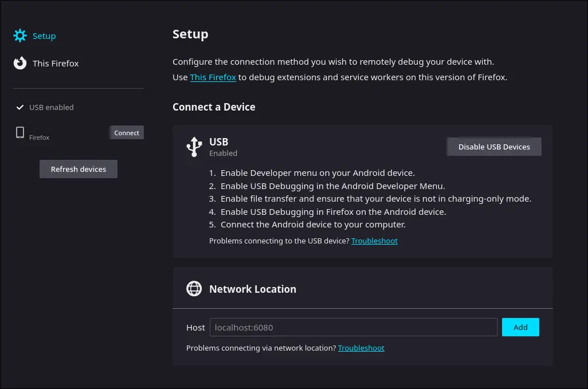Click the USB enabled status text in sidebar
The height and width of the screenshot is (389, 588).
pyautogui.click(x=52, y=107)
